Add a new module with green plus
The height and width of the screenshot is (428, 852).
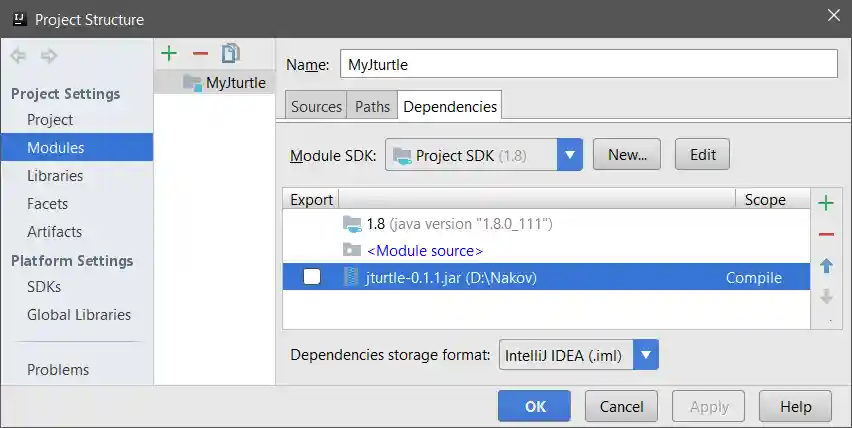(169, 53)
